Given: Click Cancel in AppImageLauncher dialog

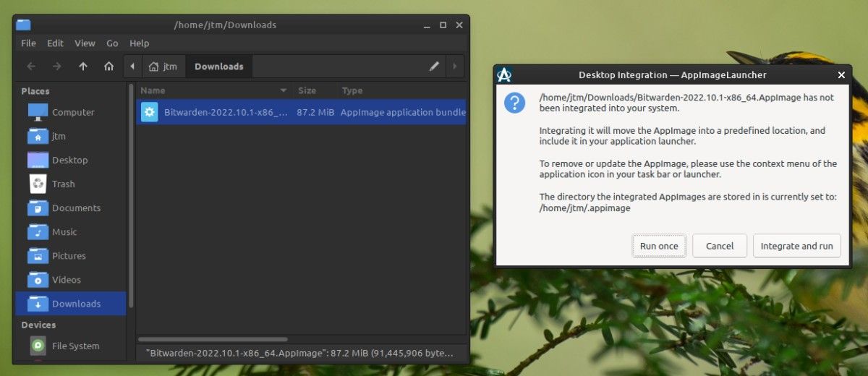Looking at the screenshot, I should coord(720,246).
